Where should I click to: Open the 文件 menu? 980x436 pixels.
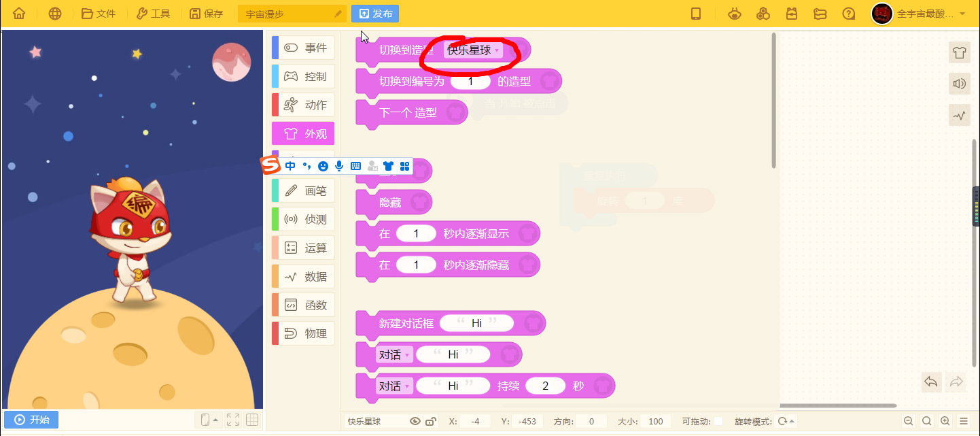click(99, 14)
